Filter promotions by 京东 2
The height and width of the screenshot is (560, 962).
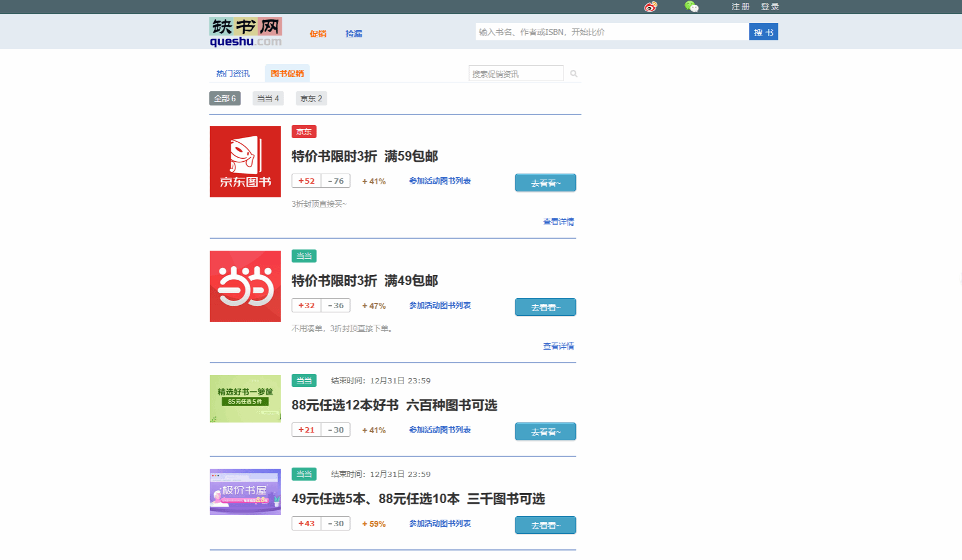311,98
